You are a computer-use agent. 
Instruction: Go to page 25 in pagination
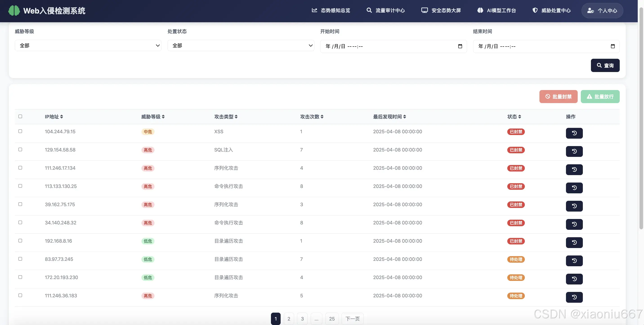[332, 319]
